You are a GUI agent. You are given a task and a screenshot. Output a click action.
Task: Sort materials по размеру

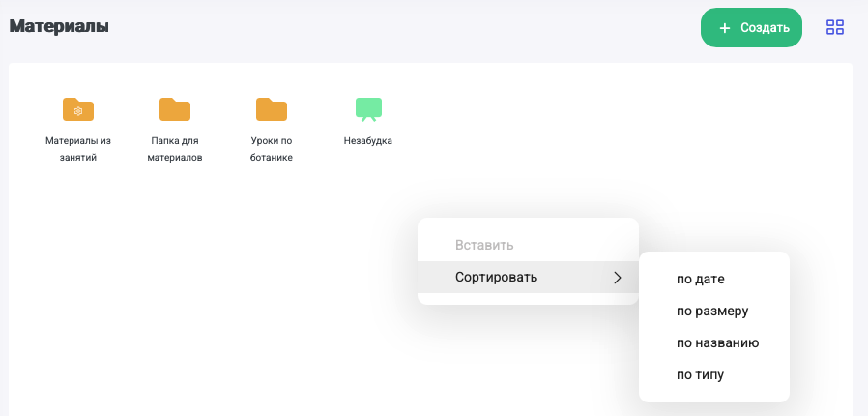712,312
